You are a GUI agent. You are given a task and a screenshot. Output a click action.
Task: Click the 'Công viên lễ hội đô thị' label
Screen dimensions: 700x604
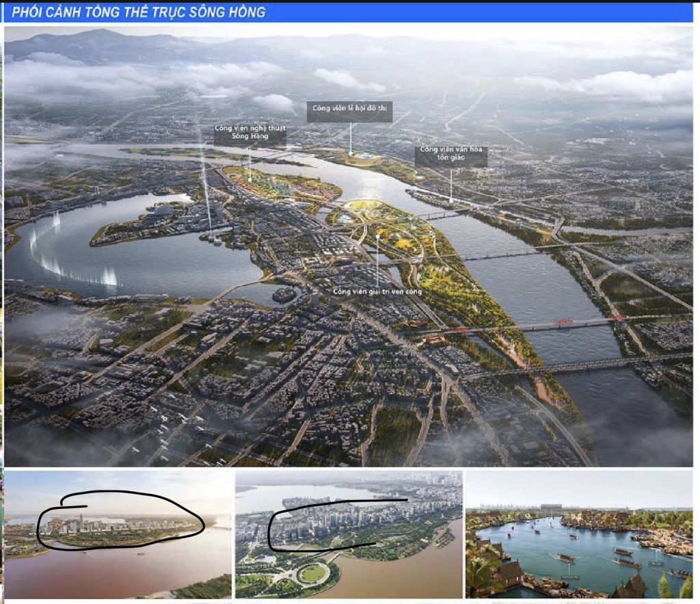[x=349, y=111]
